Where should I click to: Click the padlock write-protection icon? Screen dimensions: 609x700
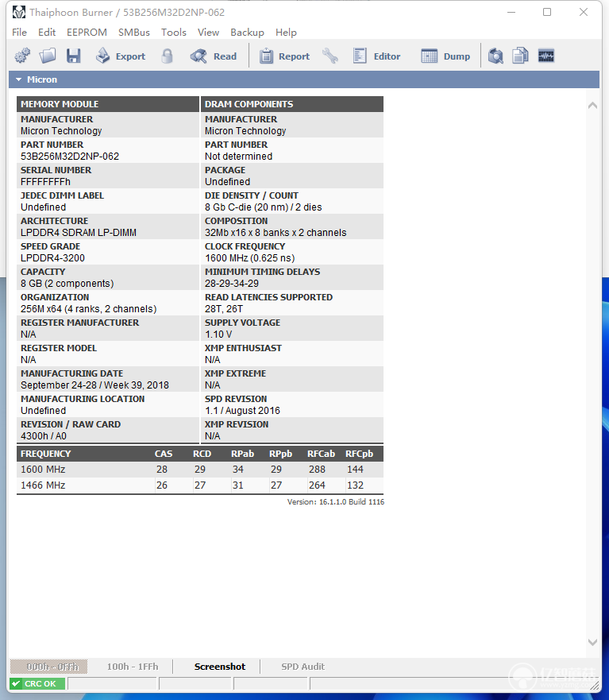click(167, 56)
